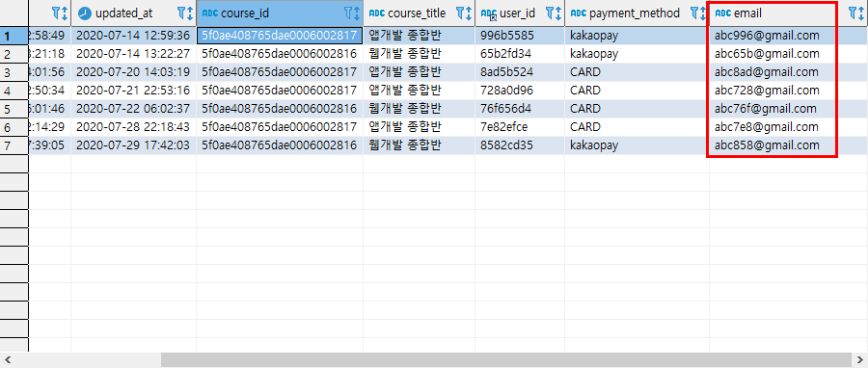Select row number 1 header
This screenshot has height=368, width=868.
(14, 36)
